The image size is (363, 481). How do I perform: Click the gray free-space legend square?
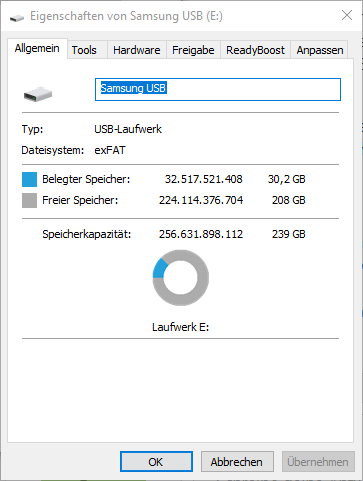tap(29, 201)
